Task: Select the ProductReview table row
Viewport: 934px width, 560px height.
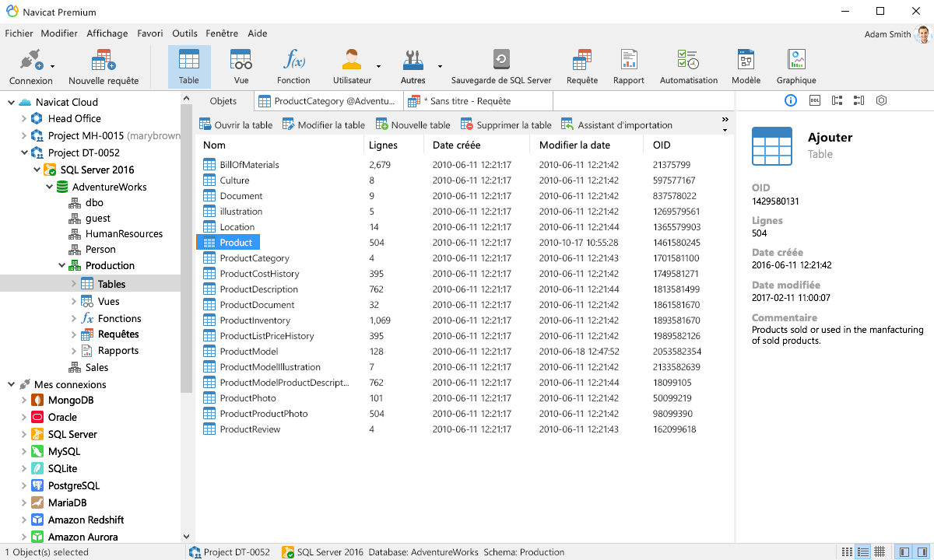Action: click(x=465, y=429)
